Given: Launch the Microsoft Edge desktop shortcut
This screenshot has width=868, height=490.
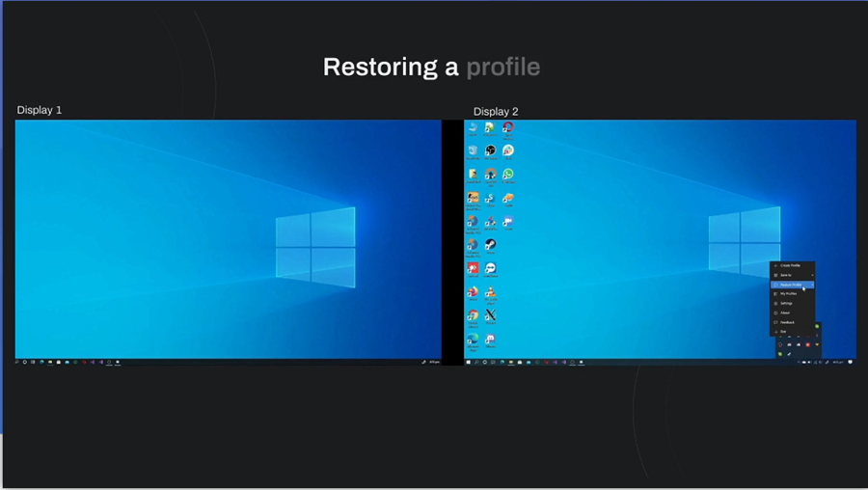Looking at the screenshot, I should 473,341.
